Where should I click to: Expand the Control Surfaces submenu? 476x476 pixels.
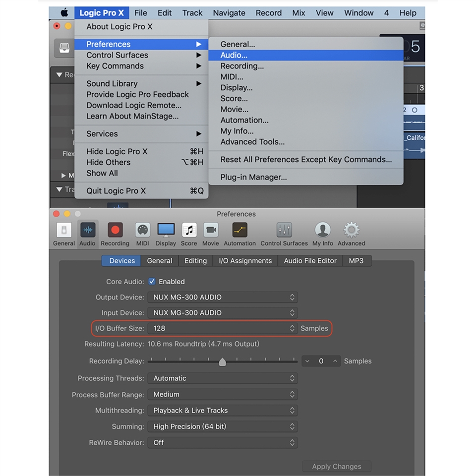[141, 55]
